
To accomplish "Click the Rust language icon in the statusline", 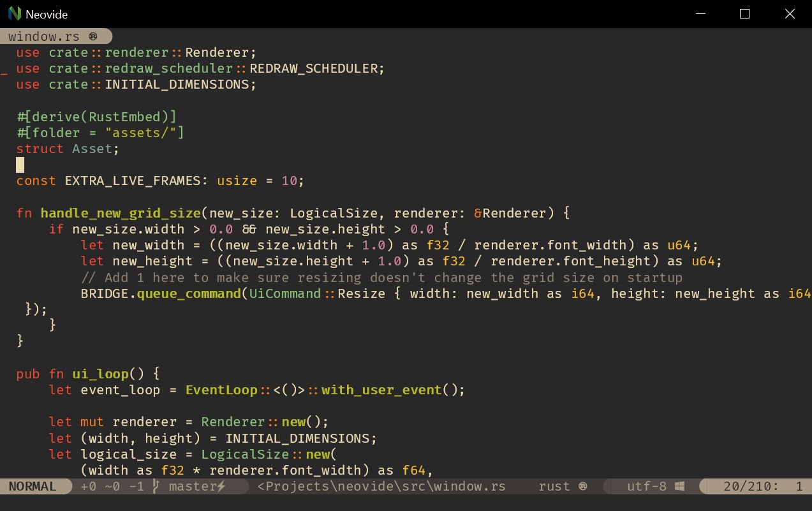I will (584, 485).
